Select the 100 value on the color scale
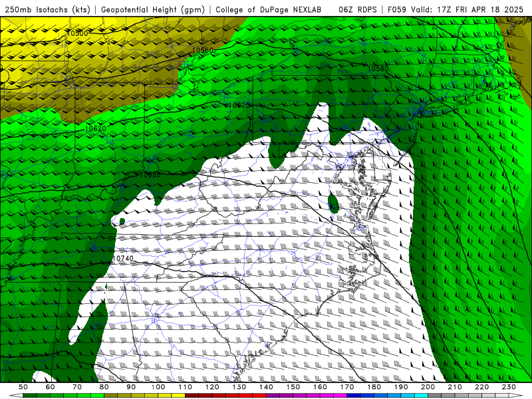This screenshot has height=399, width=532. point(158,387)
